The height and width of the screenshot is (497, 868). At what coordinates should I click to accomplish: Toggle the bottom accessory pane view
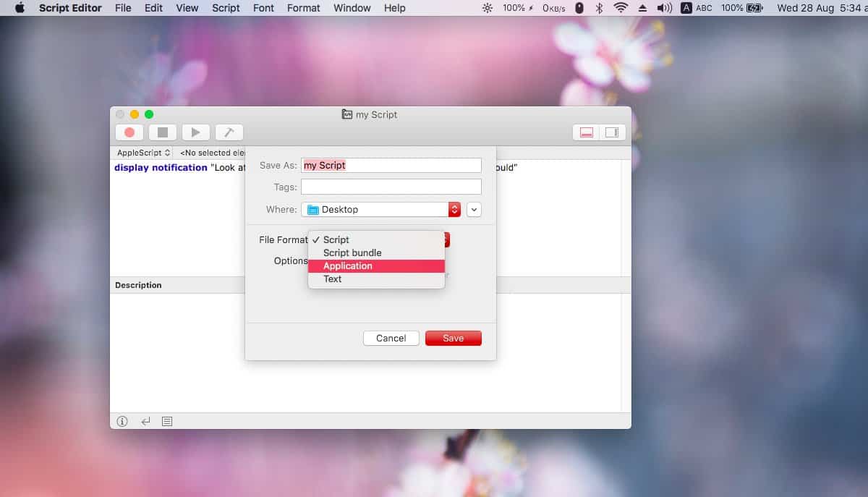587,132
